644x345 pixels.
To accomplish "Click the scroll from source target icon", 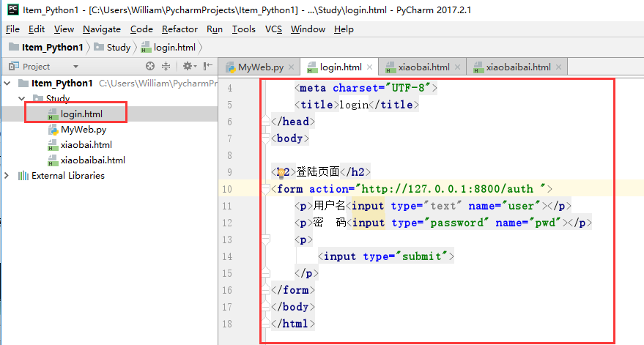I will point(150,66).
